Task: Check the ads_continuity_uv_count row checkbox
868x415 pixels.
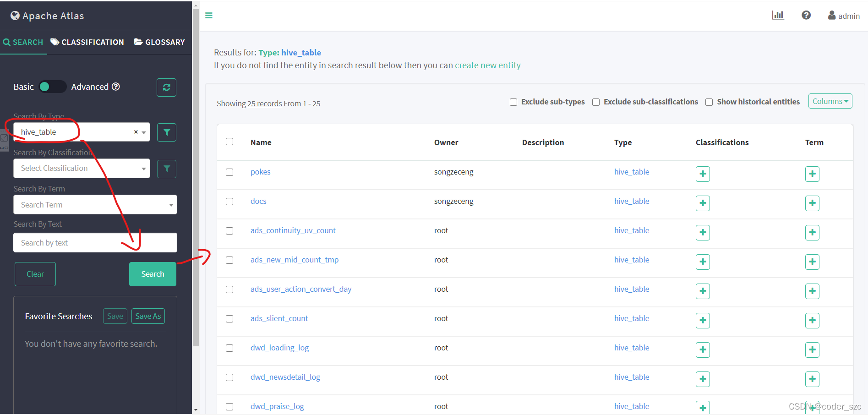Action: point(229,231)
